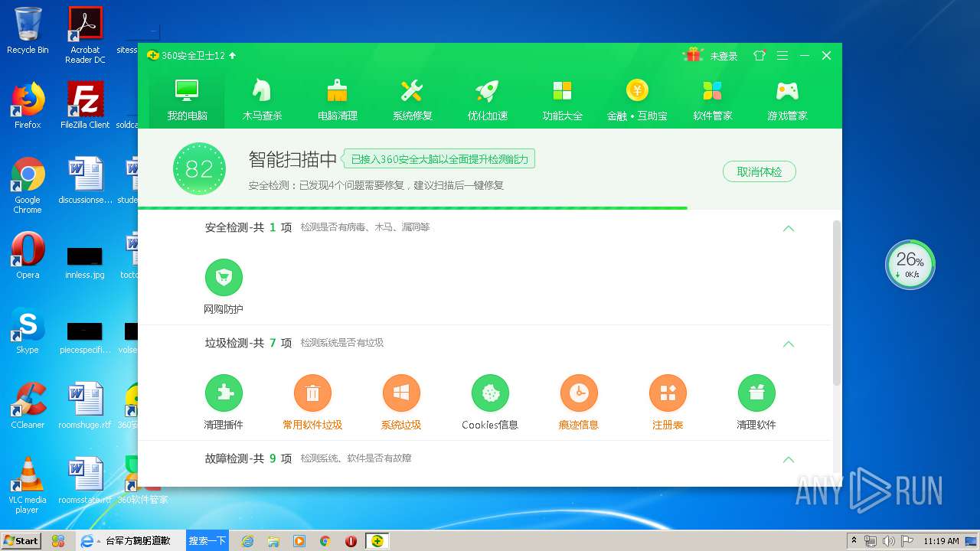Click the 11:19 AM clock
This screenshot has height=551, width=980.
[x=941, y=541]
